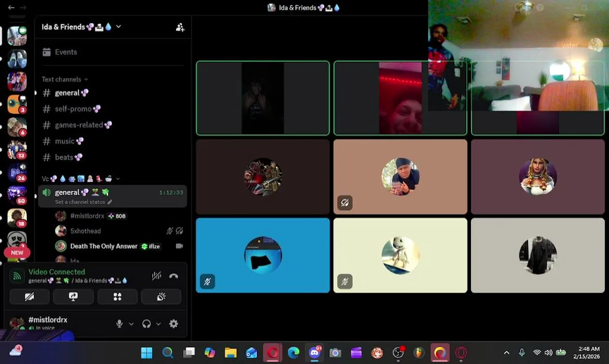609x364 pixels.
Task: Select the blue tile with muted mic
Action: (263, 255)
